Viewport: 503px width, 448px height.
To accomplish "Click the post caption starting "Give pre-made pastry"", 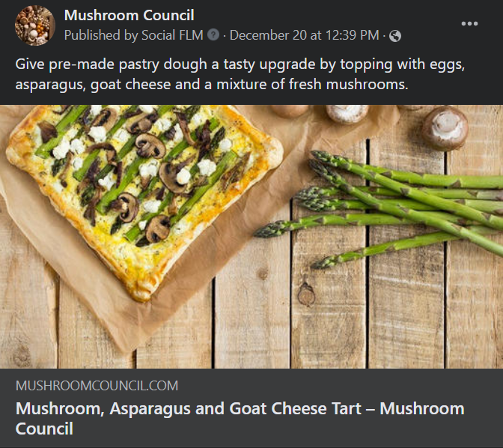I will coord(240,64).
